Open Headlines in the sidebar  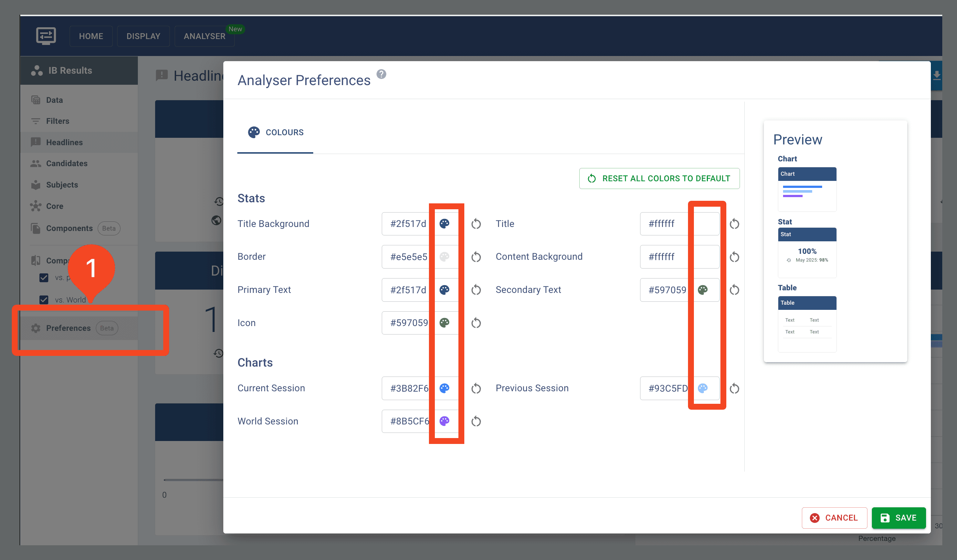[x=79, y=142]
